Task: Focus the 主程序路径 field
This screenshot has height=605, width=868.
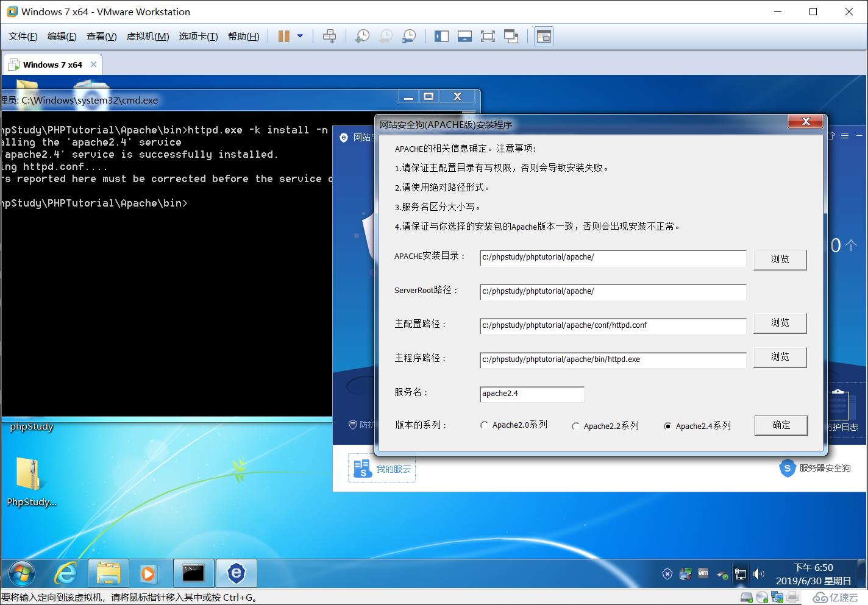Action: (x=613, y=360)
